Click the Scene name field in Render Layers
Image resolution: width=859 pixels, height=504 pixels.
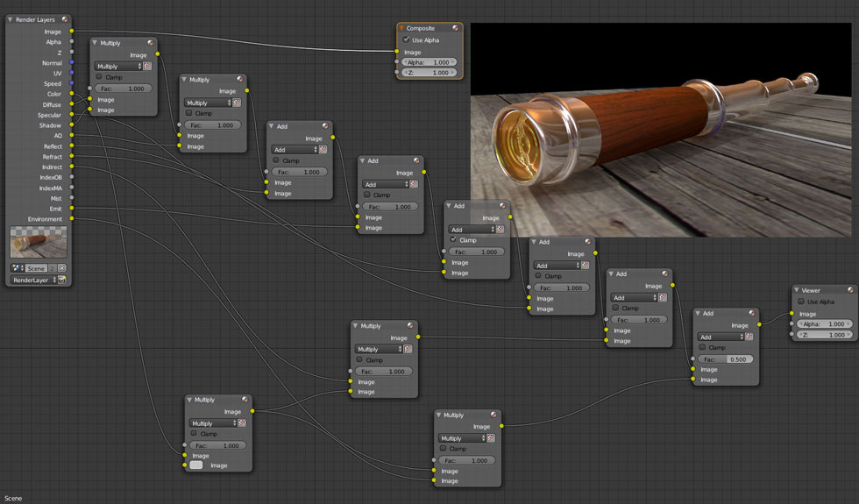click(38, 268)
